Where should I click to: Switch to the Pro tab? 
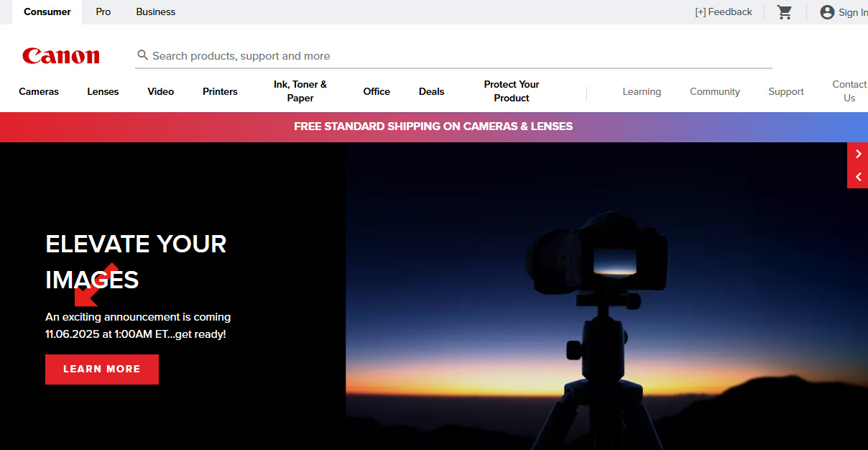pos(103,12)
